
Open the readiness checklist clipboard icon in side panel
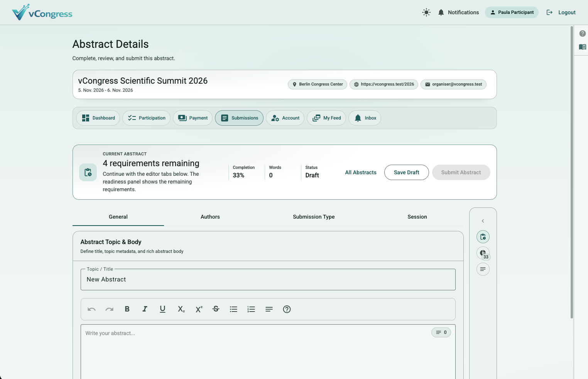tap(483, 237)
